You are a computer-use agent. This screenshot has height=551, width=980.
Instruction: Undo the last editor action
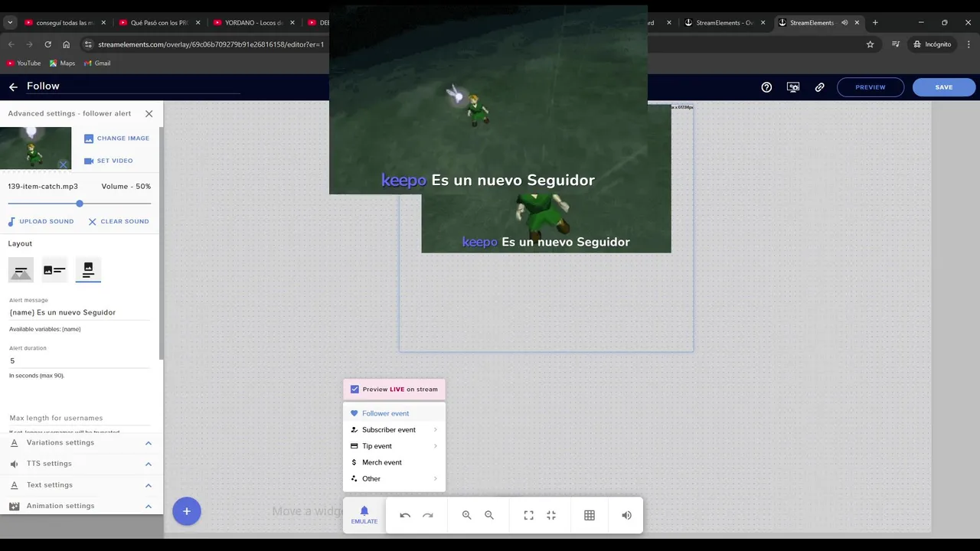coord(405,516)
